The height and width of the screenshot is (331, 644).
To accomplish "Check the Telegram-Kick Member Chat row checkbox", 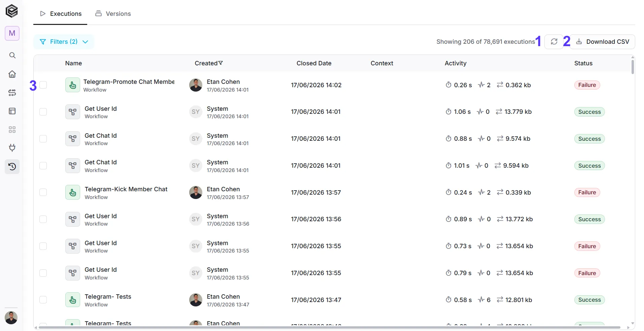I will click(43, 192).
